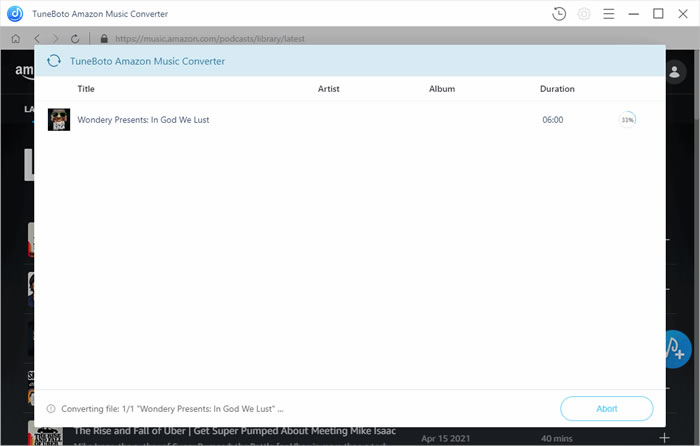Maximize the TuneBoto window
This screenshot has width=700, height=446.
pyautogui.click(x=658, y=14)
